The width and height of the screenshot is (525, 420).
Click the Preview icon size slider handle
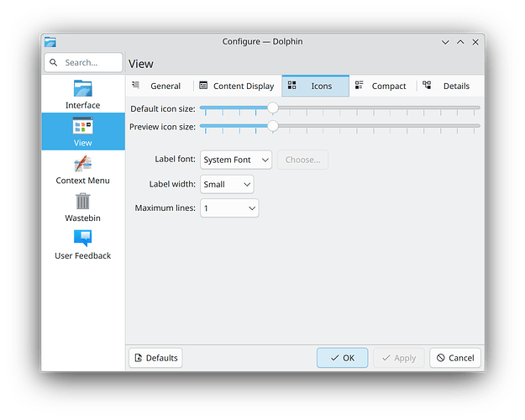(273, 126)
